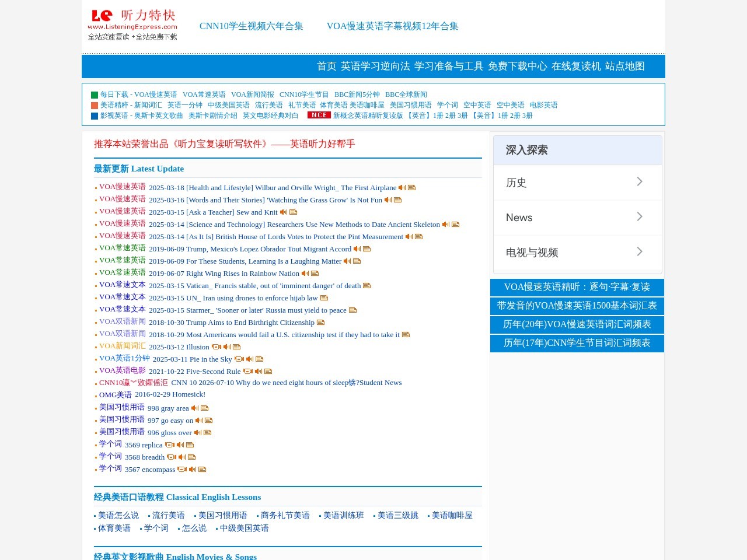The width and height of the screenshot is (747, 560).
Task: Open 'Starmer_ Sooner or later' article
Action: click(247, 310)
